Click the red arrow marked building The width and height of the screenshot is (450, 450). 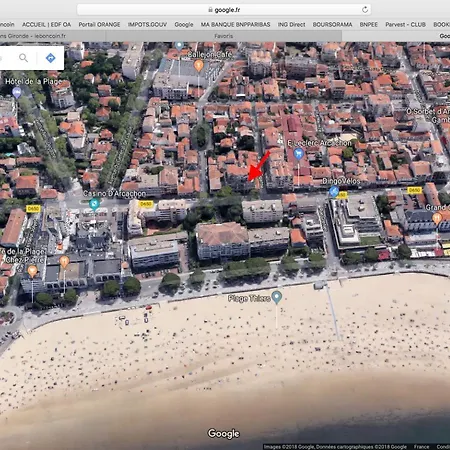click(239, 178)
